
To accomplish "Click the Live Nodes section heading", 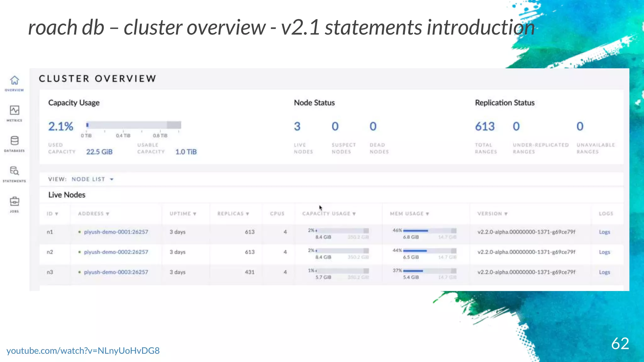I will [x=67, y=195].
